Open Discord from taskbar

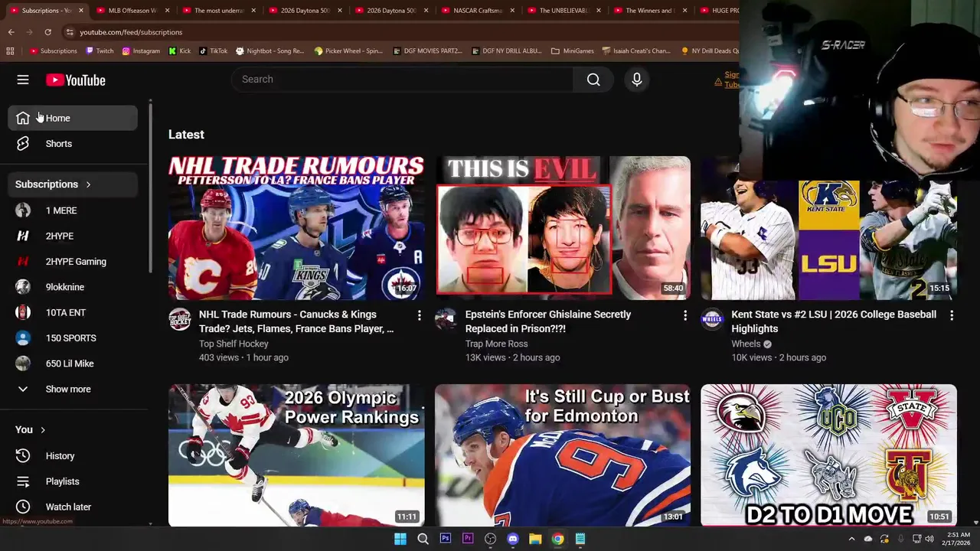point(513,539)
